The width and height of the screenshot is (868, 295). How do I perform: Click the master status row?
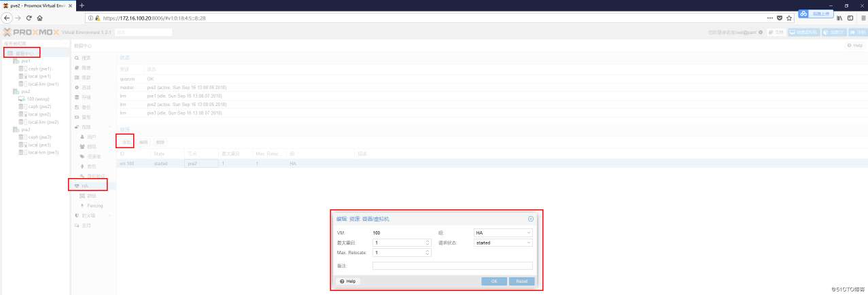(x=493, y=87)
